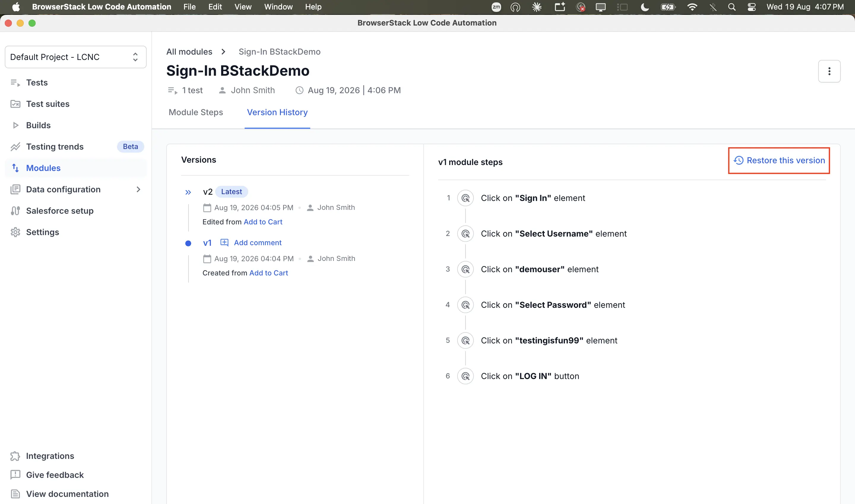Click the Add comment link for v1
This screenshot has height=504, width=855.
click(x=258, y=243)
